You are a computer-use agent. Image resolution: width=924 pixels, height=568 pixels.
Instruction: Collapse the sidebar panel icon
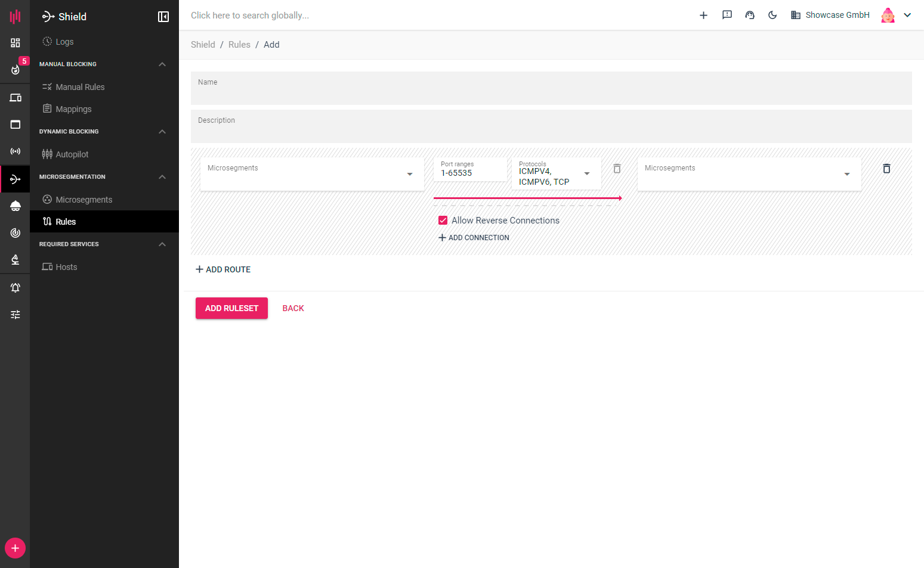163,17
